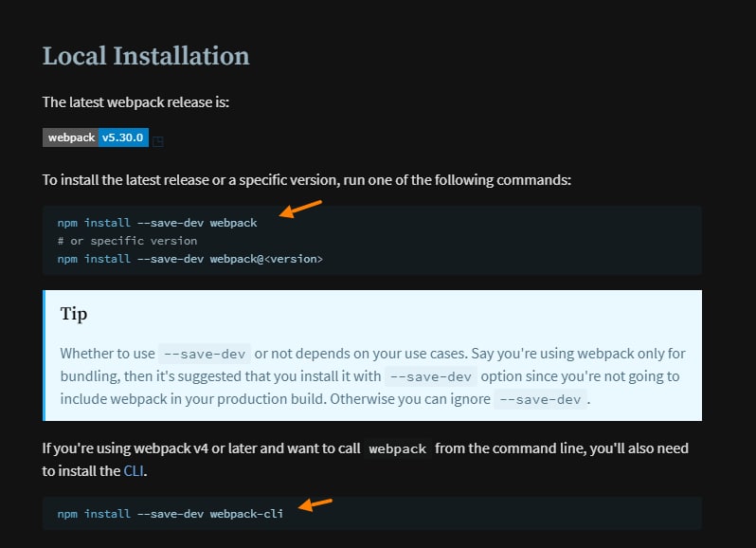Click the first '--save-dev' inline code in tip
This screenshot has width=756, height=548.
click(205, 354)
